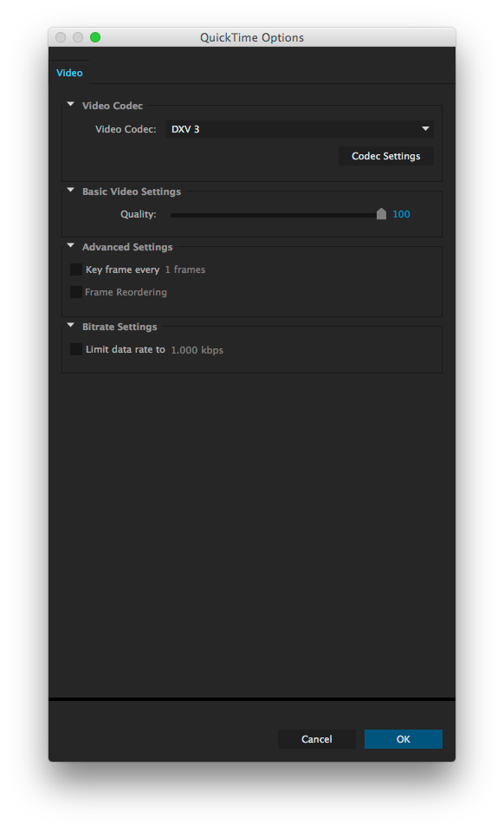Click the Cancel button
Viewport: 504px width, 831px height.
tap(317, 739)
